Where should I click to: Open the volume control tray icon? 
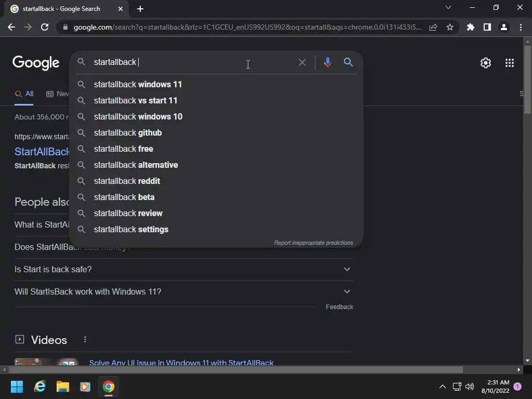pyautogui.click(x=470, y=387)
